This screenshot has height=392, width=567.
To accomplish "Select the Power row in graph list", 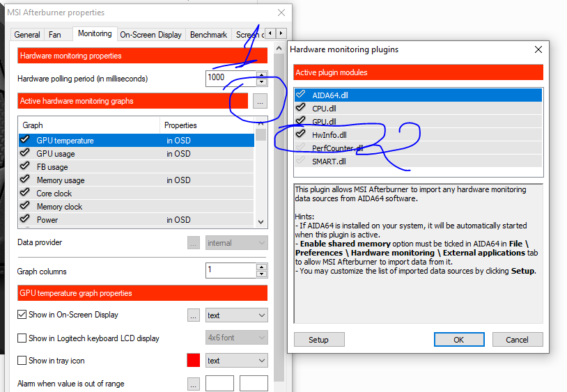I will 137,219.
